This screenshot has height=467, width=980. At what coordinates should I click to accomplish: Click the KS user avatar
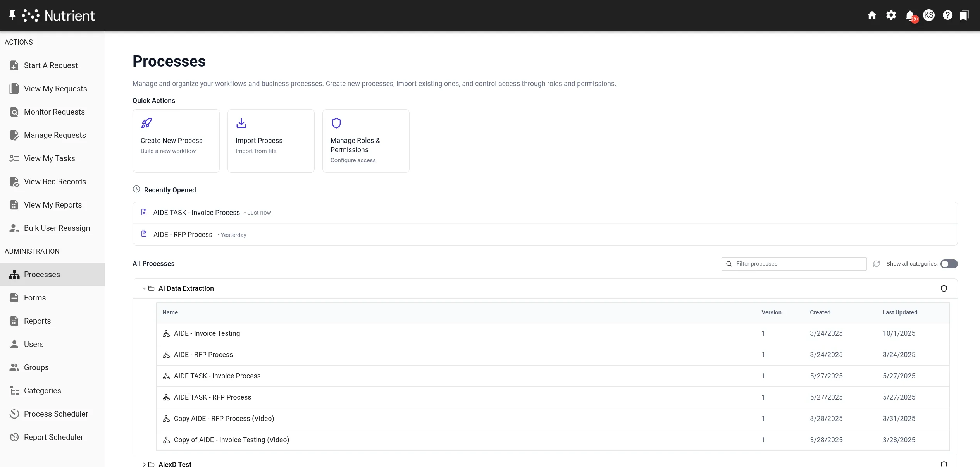tap(929, 15)
